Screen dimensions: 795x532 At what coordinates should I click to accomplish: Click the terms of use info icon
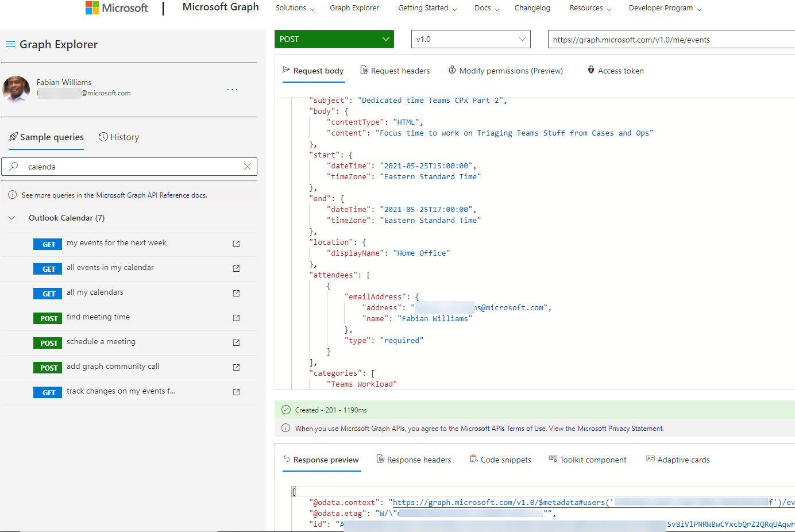pos(285,428)
